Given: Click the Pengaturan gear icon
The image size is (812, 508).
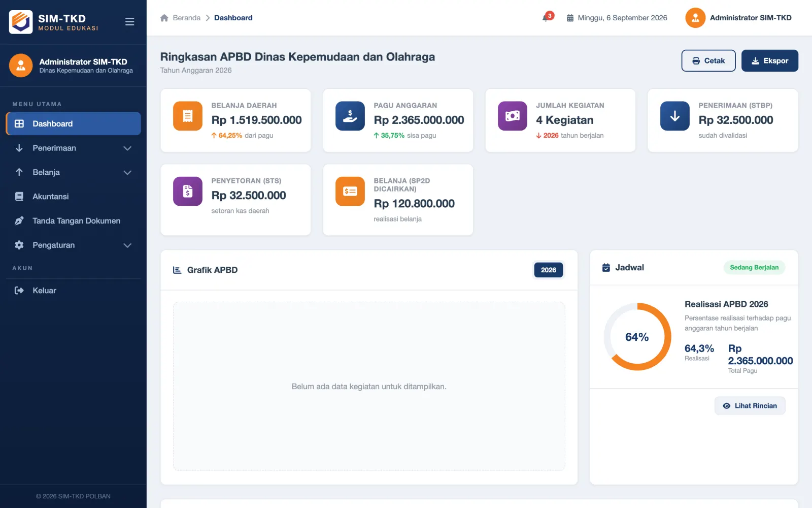Looking at the screenshot, I should [x=19, y=245].
